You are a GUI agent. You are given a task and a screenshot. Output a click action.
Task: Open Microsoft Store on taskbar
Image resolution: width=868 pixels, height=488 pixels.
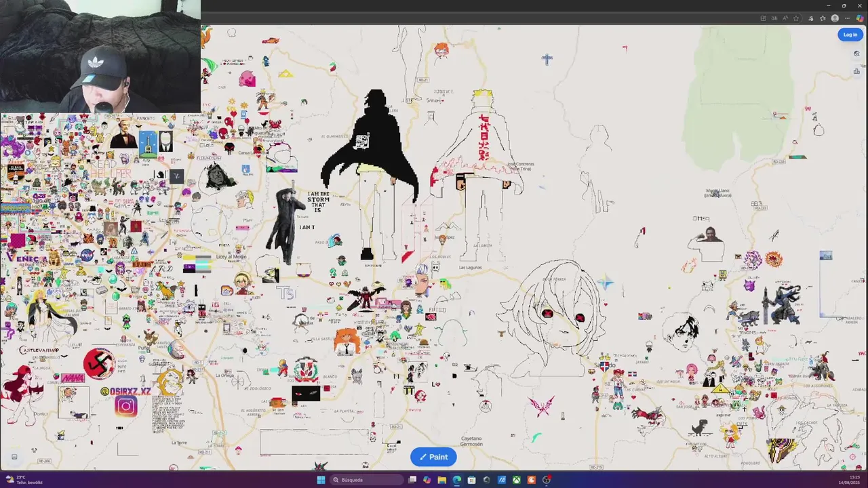pos(472,480)
